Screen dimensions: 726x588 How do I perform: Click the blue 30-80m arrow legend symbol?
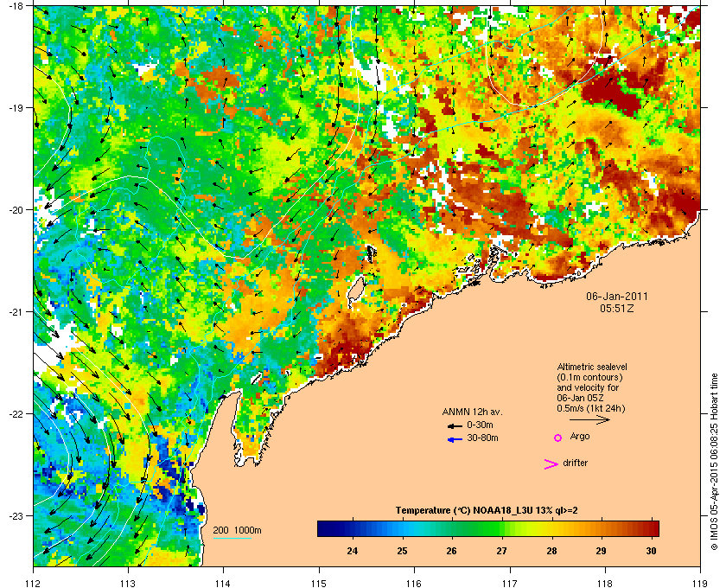click(455, 439)
